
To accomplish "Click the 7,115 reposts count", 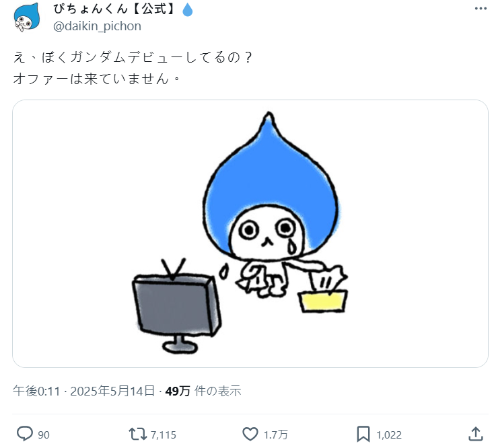I will [163, 435].
